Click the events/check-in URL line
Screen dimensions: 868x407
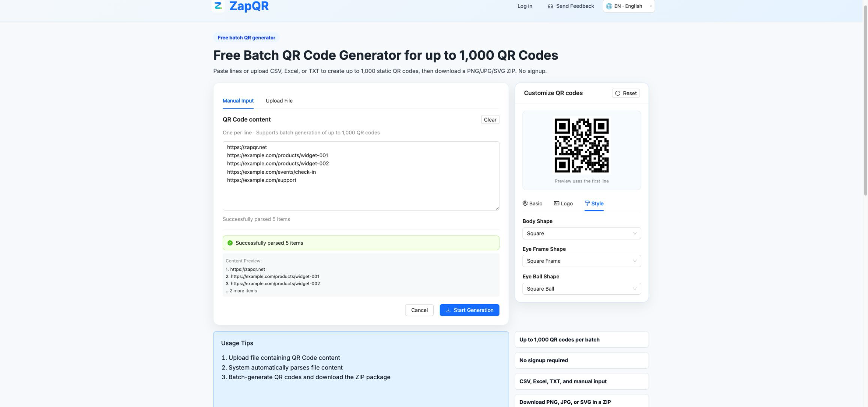(x=271, y=172)
